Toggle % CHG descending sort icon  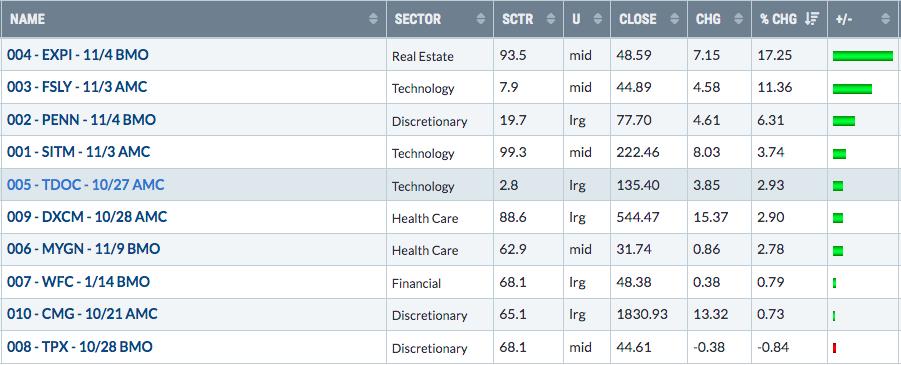(811, 19)
